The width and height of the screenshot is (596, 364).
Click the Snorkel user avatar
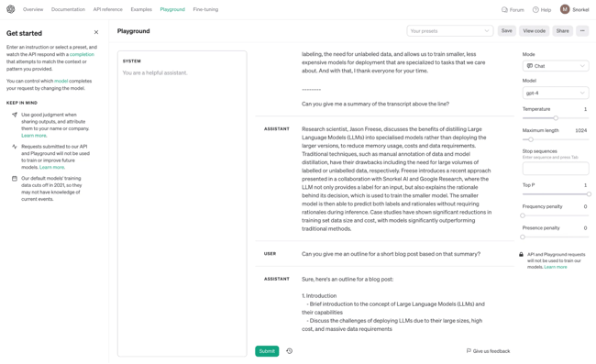pos(565,9)
